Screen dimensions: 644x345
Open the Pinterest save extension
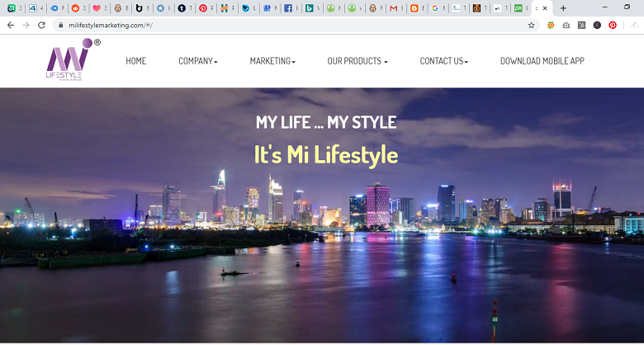click(x=613, y=25)
